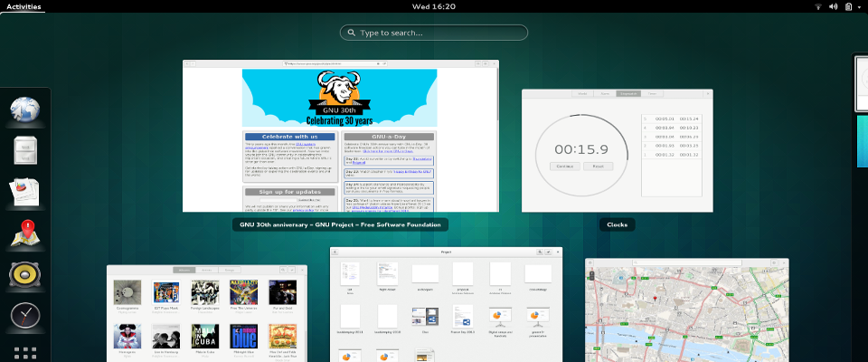This screenshot has width=868, height=362.
Task: Open the Files cabinet icon in dash
Action: click(25, 150)
